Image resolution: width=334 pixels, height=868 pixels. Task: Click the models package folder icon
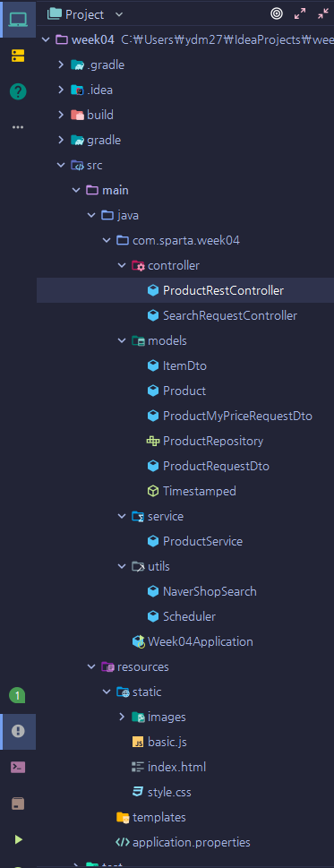(138, 341)
